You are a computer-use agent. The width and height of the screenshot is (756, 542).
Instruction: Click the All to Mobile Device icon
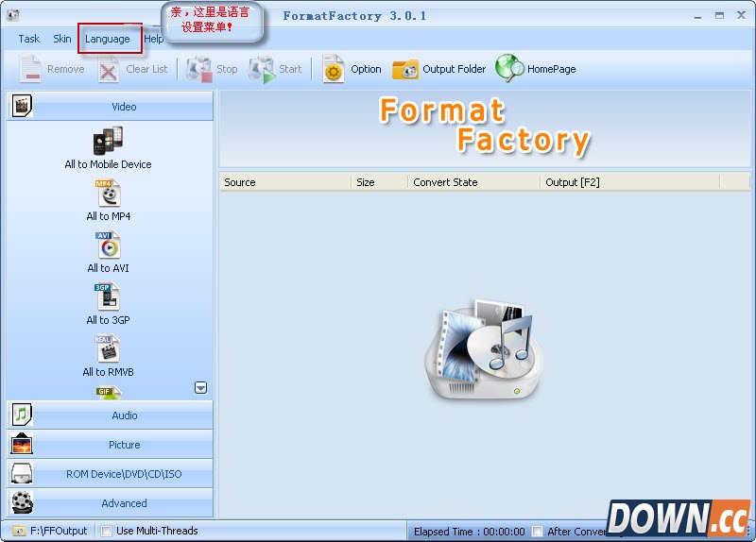(x=108, y=142)
